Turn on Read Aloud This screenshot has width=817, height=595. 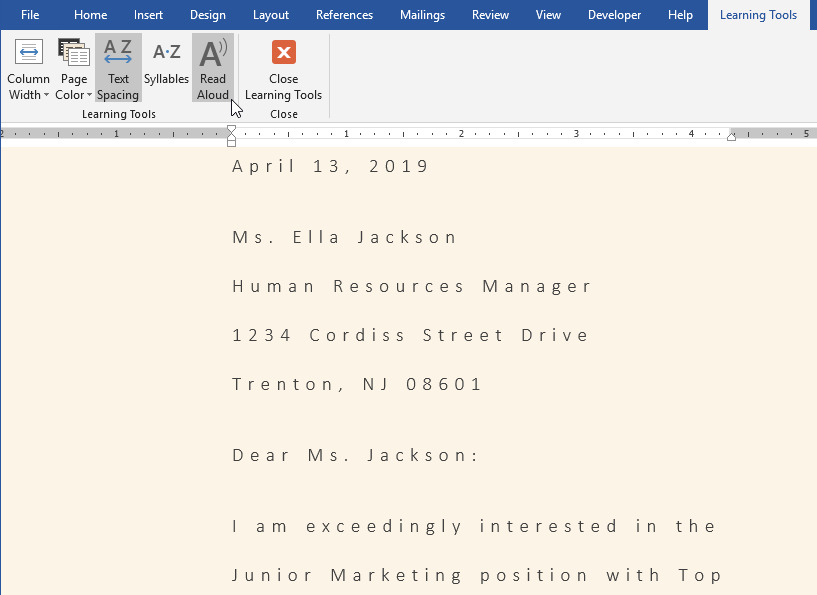pyautogui.click(x=213, y=68)
